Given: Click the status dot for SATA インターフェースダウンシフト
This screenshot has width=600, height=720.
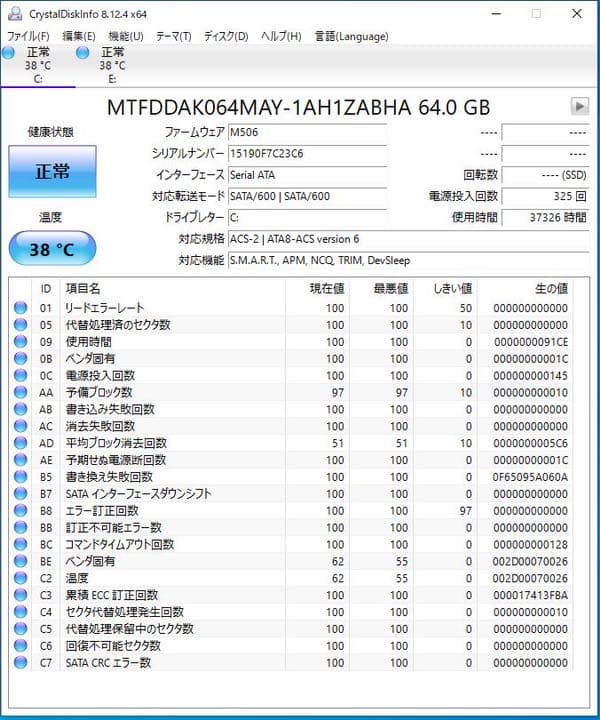Looking at the screenshot, I should point(20,494).
